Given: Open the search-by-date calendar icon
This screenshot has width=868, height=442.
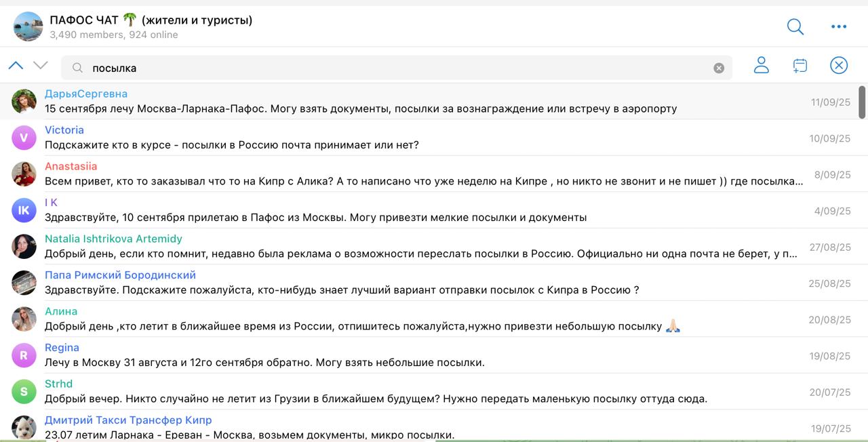Looking at the screenshot, I should click(x=800, y=65).
